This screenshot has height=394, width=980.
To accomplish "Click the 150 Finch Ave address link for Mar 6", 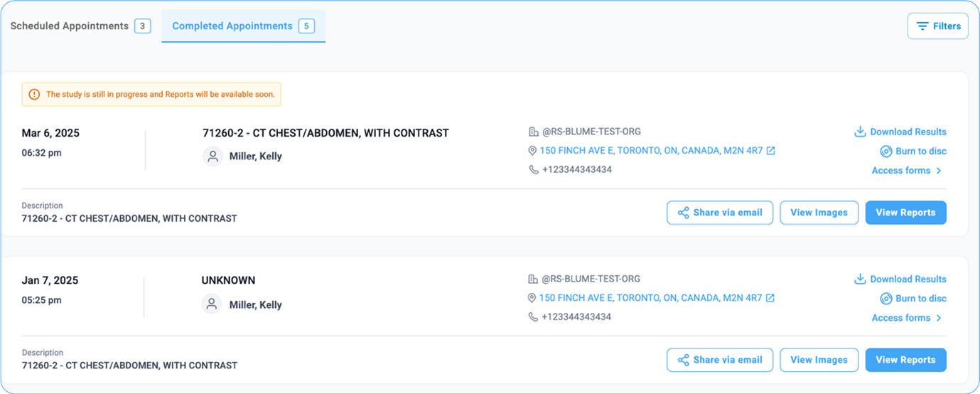I will pyautogui.click(x=651, y=151).
